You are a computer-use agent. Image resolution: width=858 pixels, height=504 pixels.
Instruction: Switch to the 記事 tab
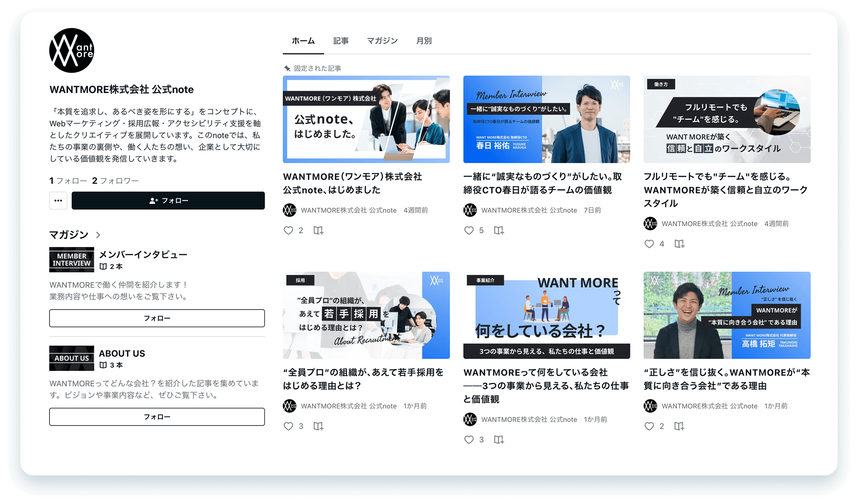(341, 41)
